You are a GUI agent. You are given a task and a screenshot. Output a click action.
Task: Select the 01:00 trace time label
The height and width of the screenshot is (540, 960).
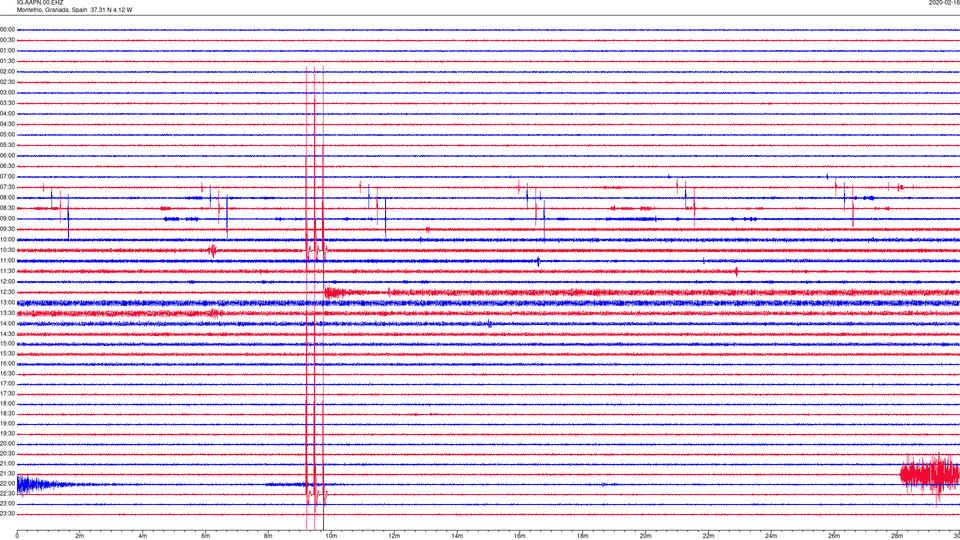click(7, 51)
